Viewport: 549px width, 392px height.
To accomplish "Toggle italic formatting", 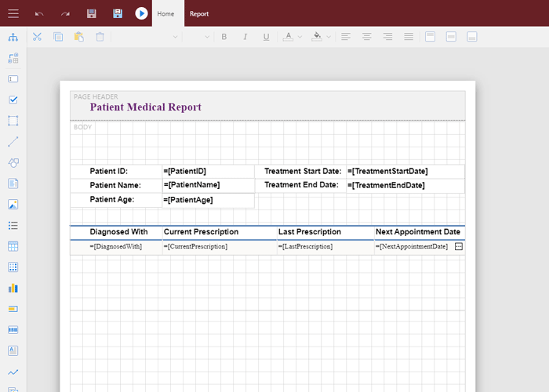I will click(245, 37).
